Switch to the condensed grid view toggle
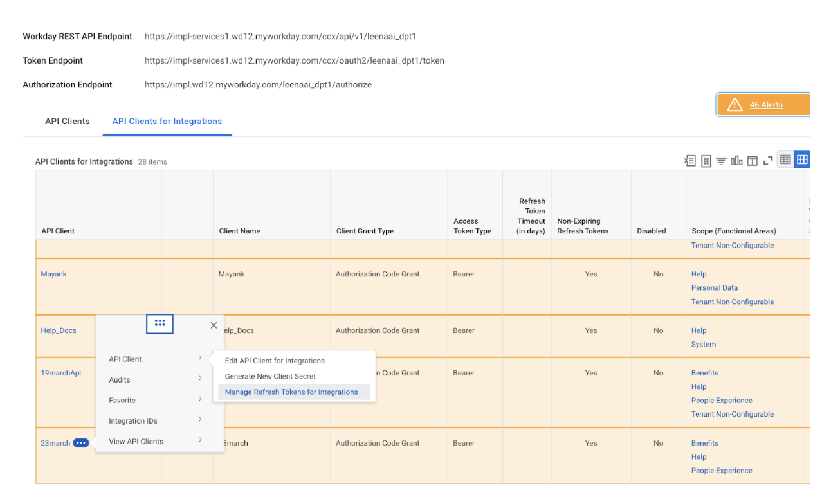The width and height of the screenshot is (840, 504). pos(785,160)
